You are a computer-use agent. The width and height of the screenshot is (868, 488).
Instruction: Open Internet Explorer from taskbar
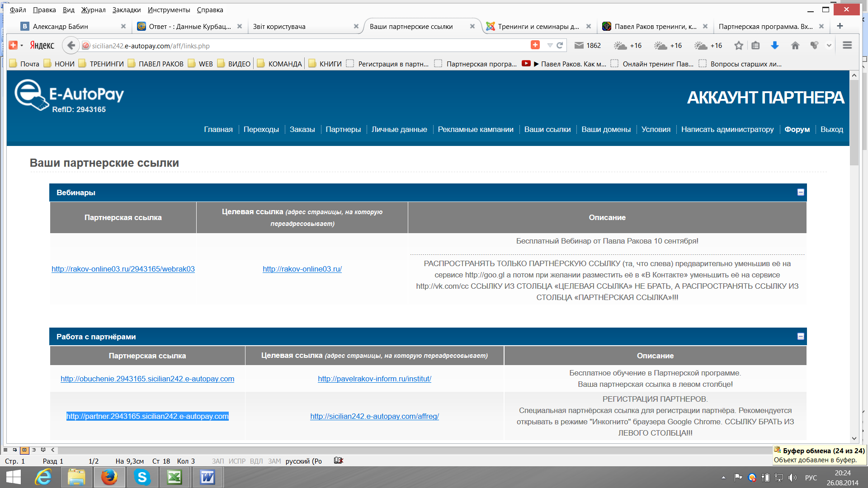(x=43, y=477)
